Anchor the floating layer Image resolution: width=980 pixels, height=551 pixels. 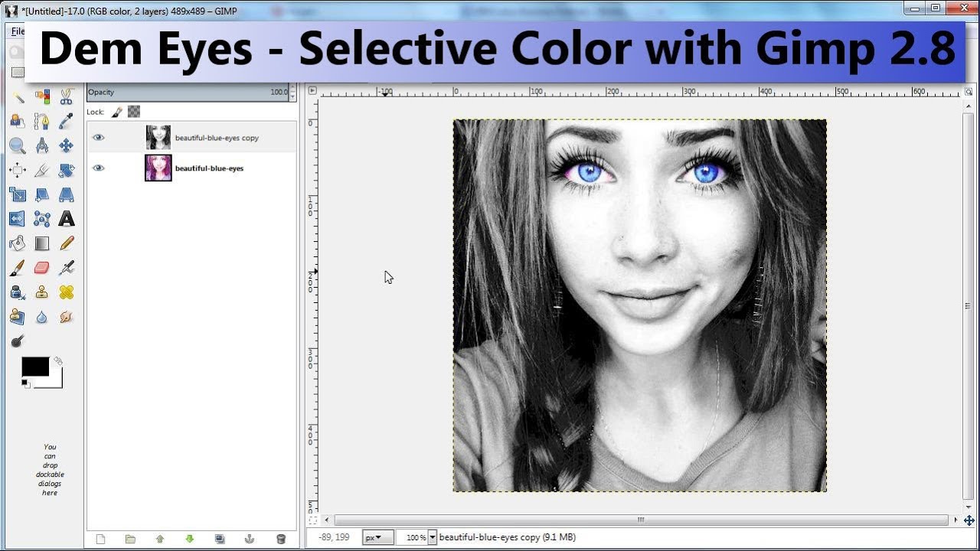[x=250, y=539]
